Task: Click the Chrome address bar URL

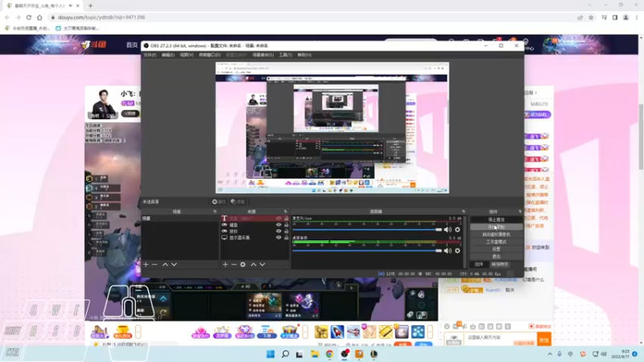Action: click(101, 18)
